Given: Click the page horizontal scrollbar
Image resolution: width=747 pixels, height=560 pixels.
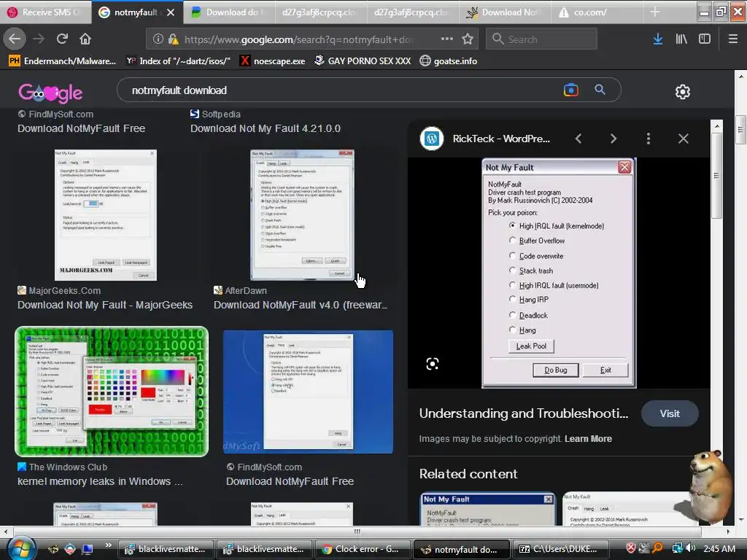Looking at the screenshot, I should 357,532.
